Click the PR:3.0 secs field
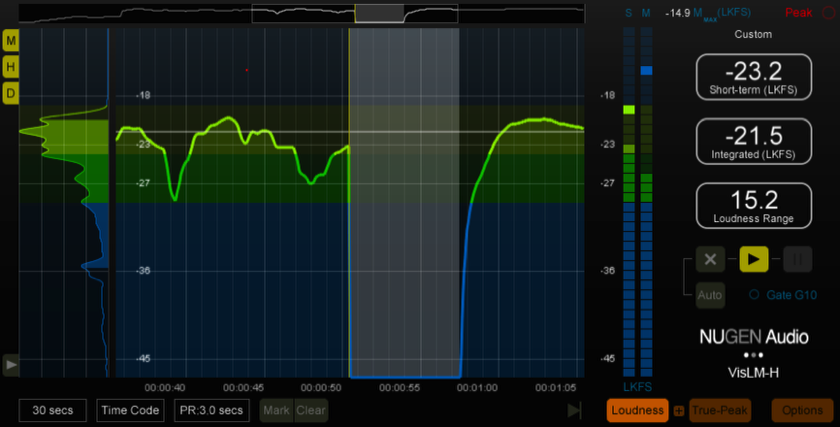This screenshot has height=427, width=840. tap(211, 410)
